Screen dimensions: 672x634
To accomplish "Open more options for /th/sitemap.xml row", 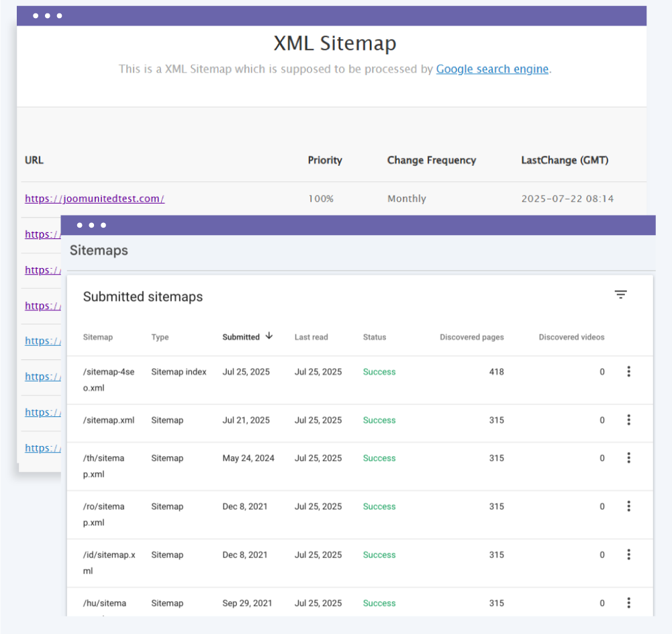I will (628, 458).
